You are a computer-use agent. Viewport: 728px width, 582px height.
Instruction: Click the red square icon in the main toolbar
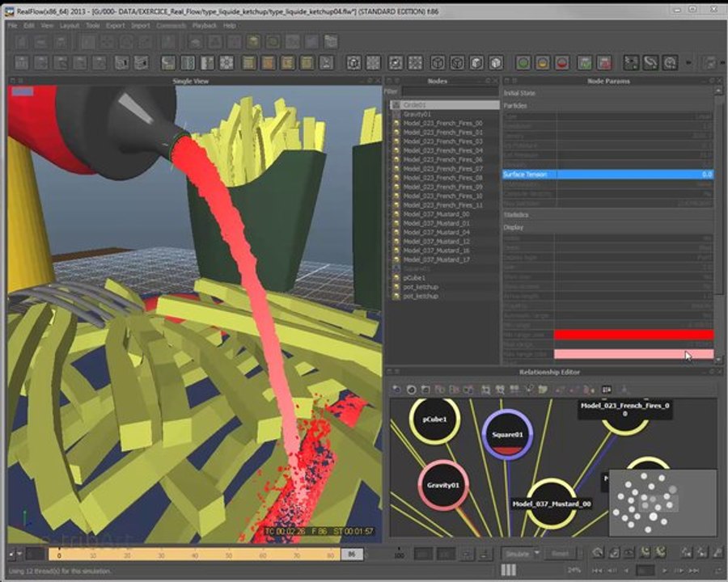click(x=604, y=63)
